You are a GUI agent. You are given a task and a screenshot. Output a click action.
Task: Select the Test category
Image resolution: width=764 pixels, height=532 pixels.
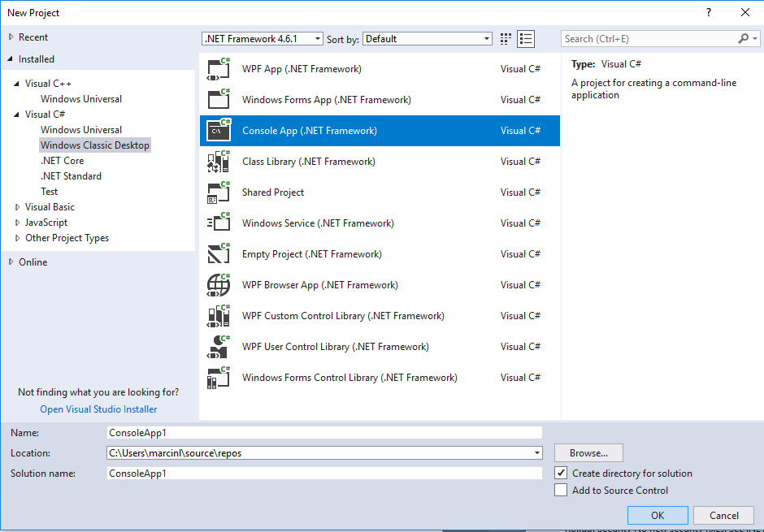(50, 192)
